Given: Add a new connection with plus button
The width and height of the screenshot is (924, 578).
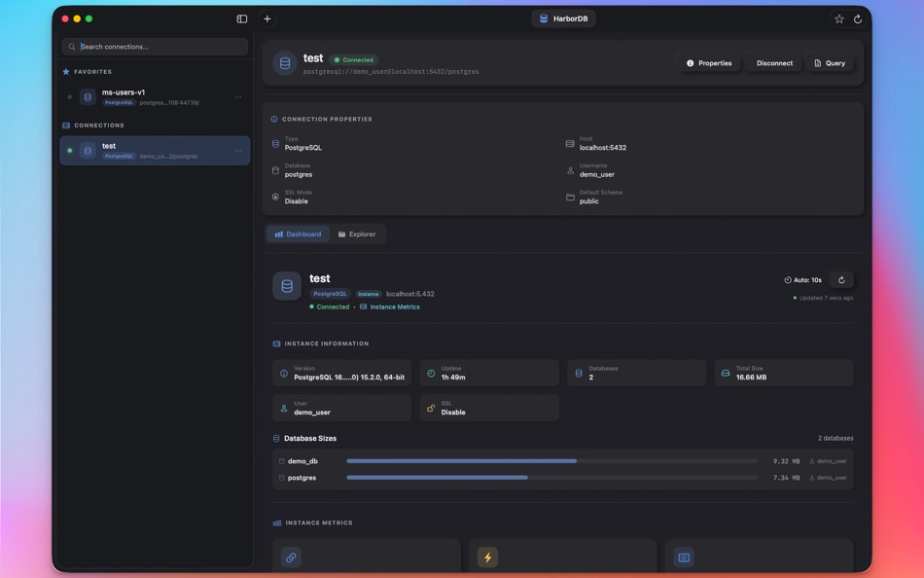Looking at the screenshot, I should [x=267, y=18].
